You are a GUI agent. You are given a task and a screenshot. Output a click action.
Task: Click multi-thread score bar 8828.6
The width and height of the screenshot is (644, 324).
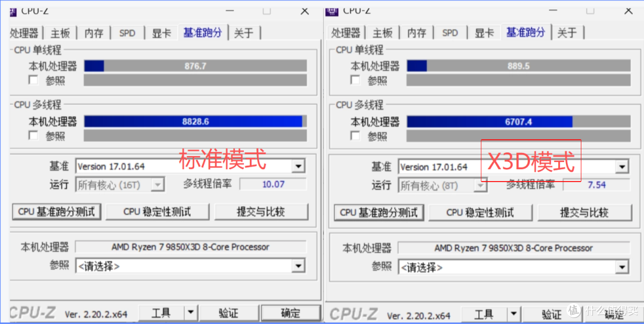coord(196,121)
